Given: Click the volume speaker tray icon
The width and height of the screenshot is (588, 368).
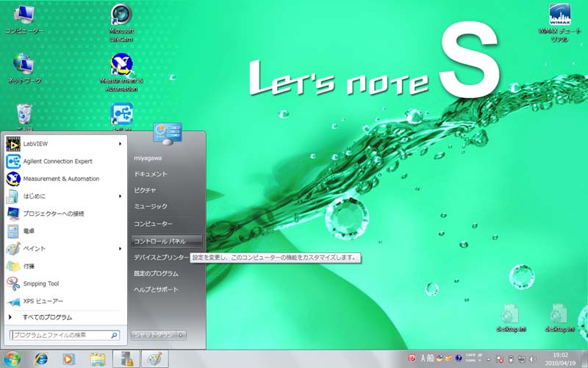Looking at the screenshot, I should (x=532, y=359).
